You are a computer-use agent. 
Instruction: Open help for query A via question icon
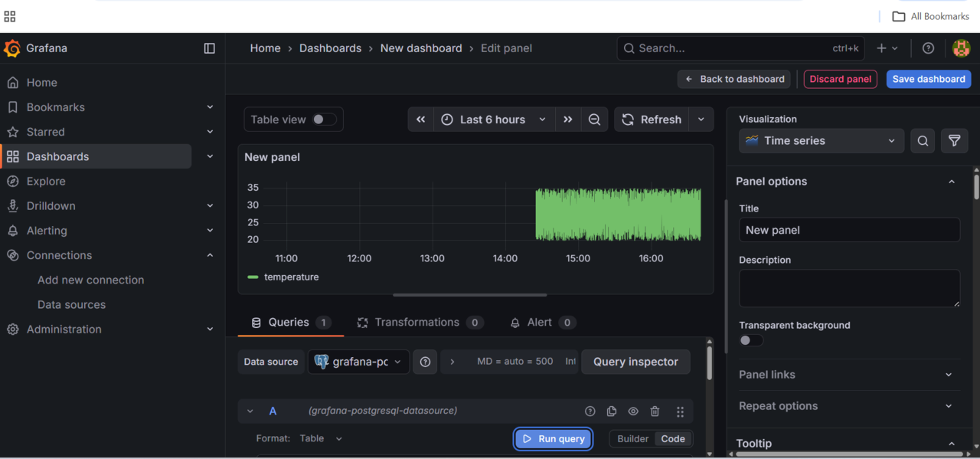pyautogui.click(x=589, y=411)
